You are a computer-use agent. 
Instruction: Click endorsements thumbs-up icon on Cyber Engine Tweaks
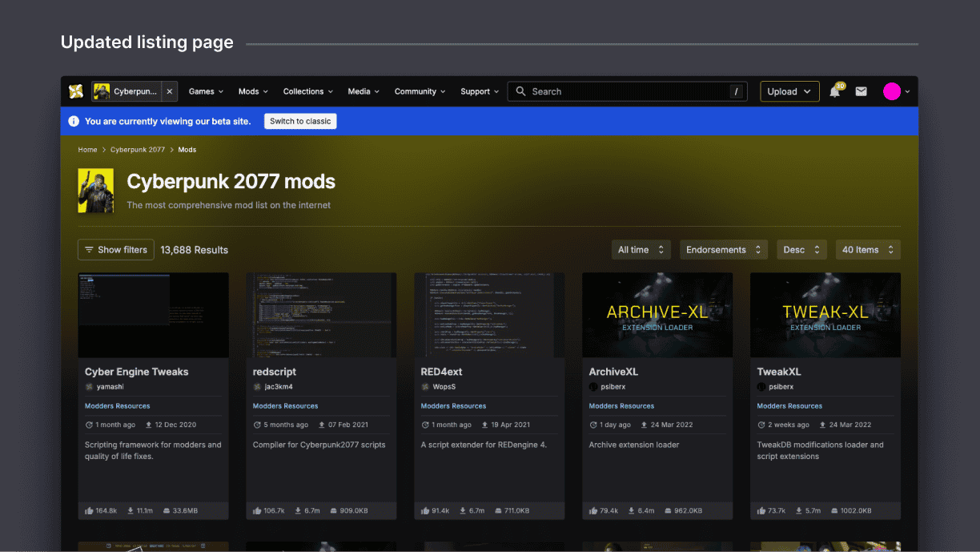coord(89,510)
